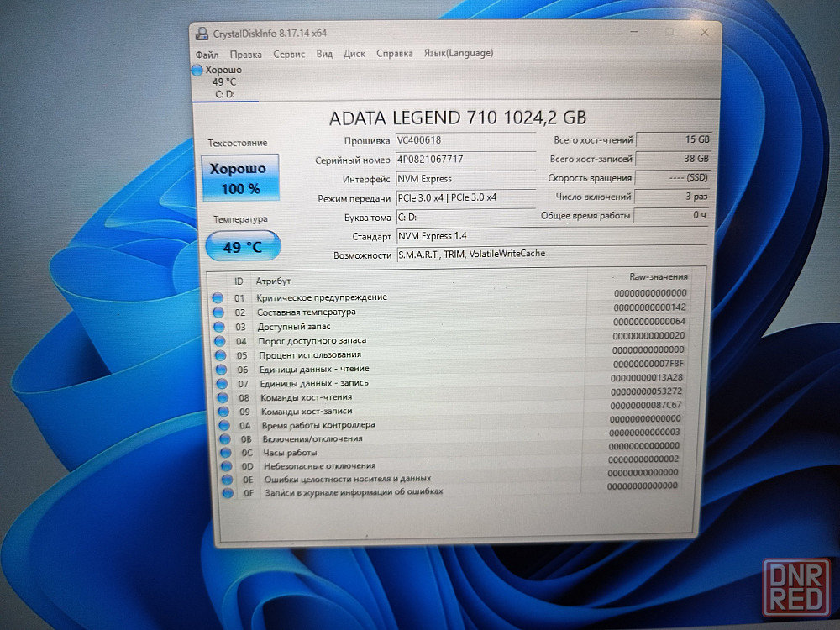Click raw value 00000000000064
Viewport: 840px width, 630px height.
tap(648, 322)
